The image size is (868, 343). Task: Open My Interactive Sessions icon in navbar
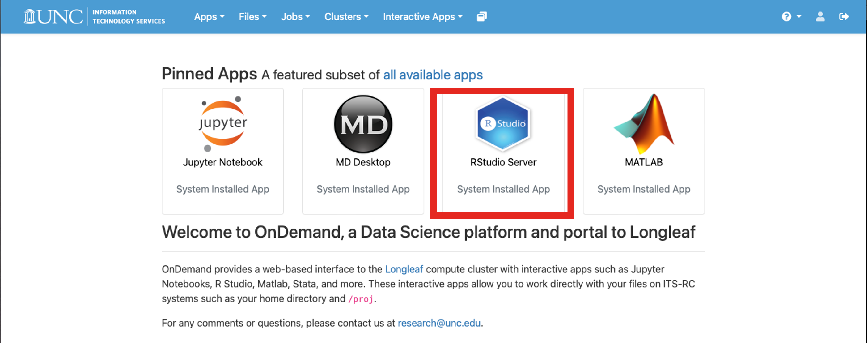pos(482,16)
